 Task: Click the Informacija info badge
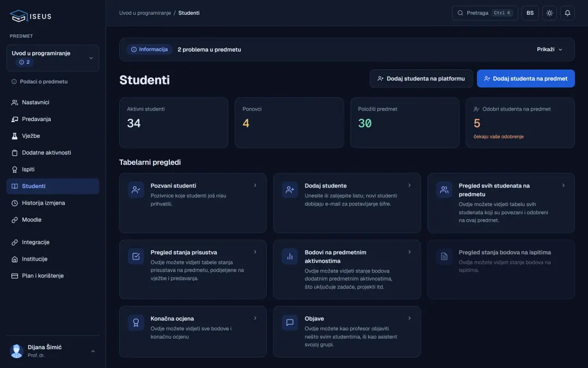click(149, 50)
